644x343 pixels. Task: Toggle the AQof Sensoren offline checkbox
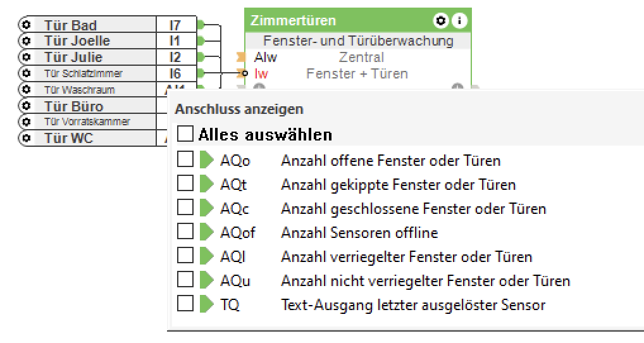coord(185,233)
